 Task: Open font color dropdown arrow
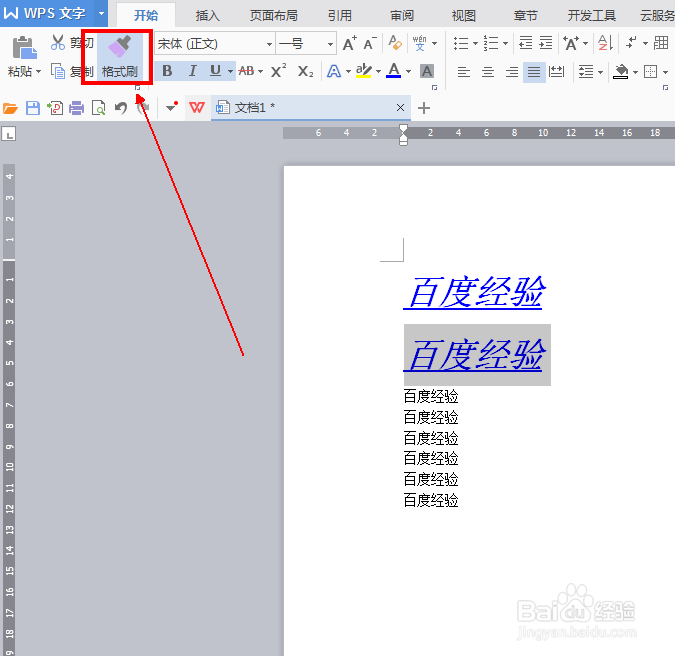[x=408, y=71]
